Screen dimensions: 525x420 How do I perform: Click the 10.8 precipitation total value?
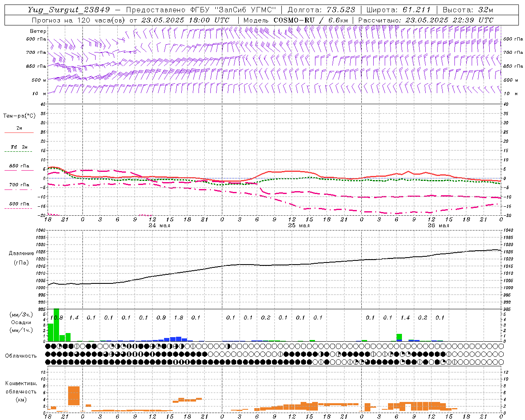[x=56, y=318]
